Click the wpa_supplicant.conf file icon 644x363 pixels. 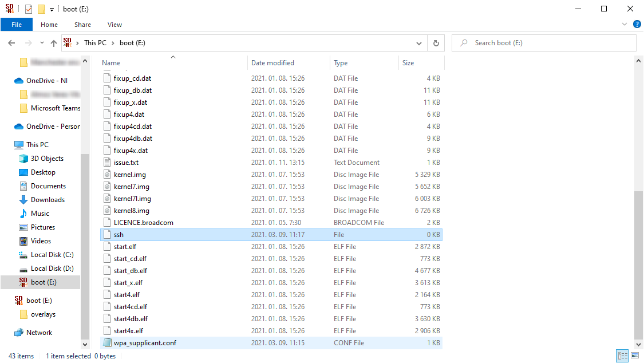point(107,342)
